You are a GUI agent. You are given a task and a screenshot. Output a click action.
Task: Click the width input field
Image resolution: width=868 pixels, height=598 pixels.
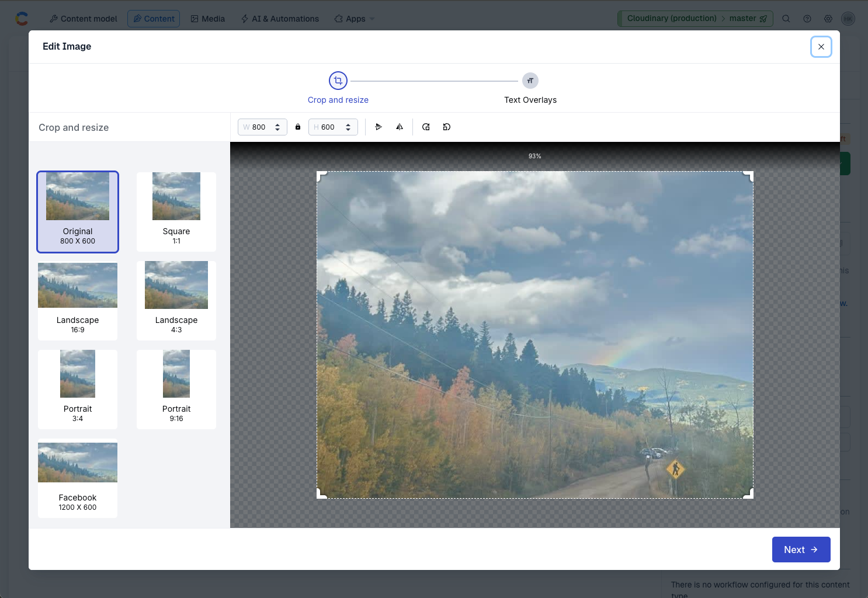point(258,127)
